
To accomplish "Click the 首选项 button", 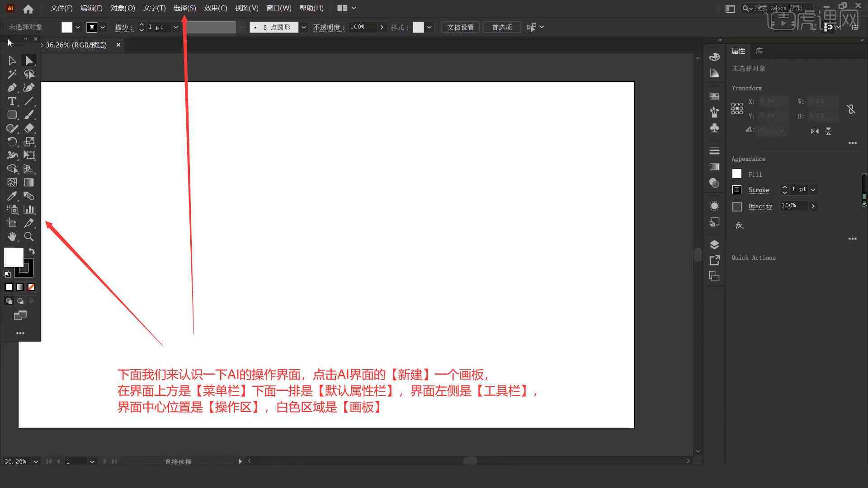I will (501, 27).
